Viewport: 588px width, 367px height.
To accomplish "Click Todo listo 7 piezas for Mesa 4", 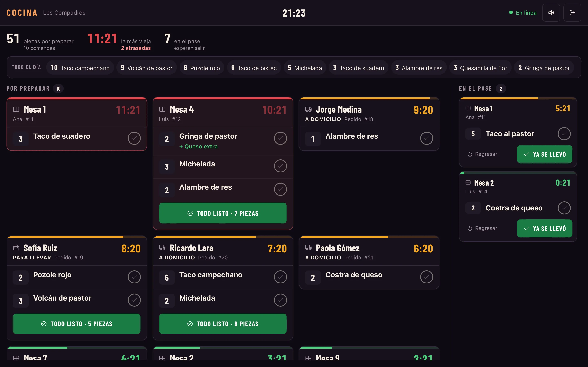I will click(x=223, y=213).
